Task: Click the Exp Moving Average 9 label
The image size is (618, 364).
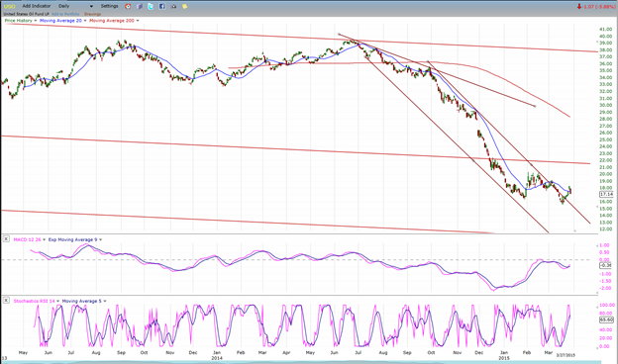Action: 72,239
